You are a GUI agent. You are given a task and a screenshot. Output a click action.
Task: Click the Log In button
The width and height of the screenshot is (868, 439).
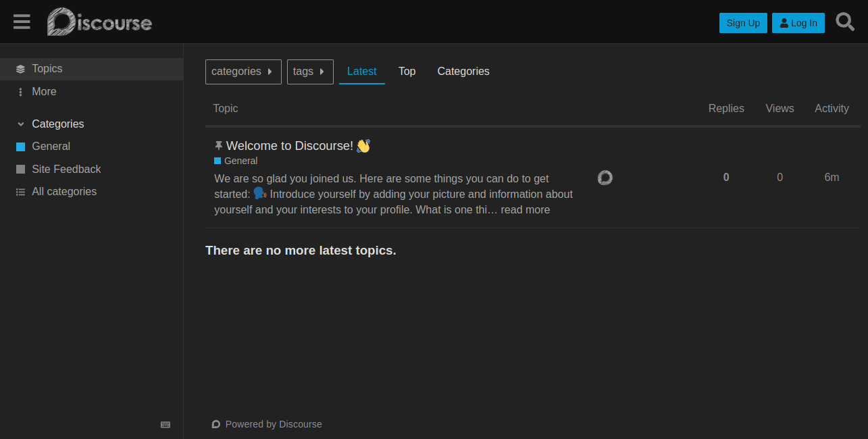coord(798,22)
